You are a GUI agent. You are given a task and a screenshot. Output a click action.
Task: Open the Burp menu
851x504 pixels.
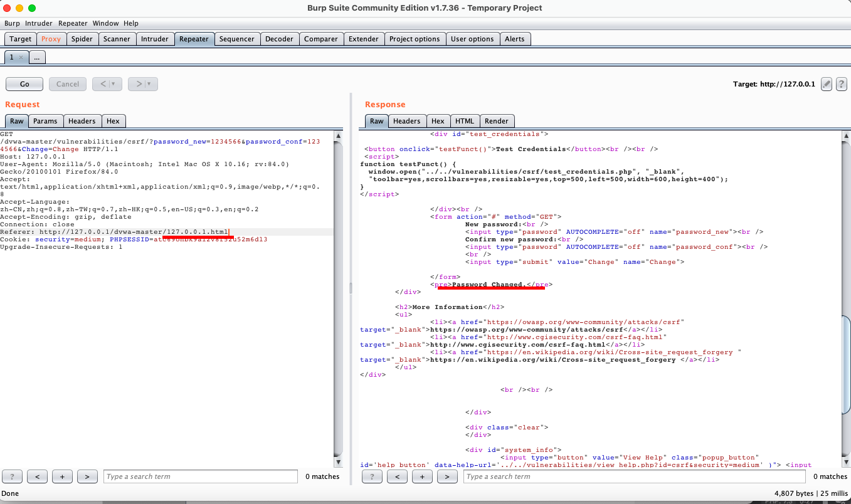(12, 23)
